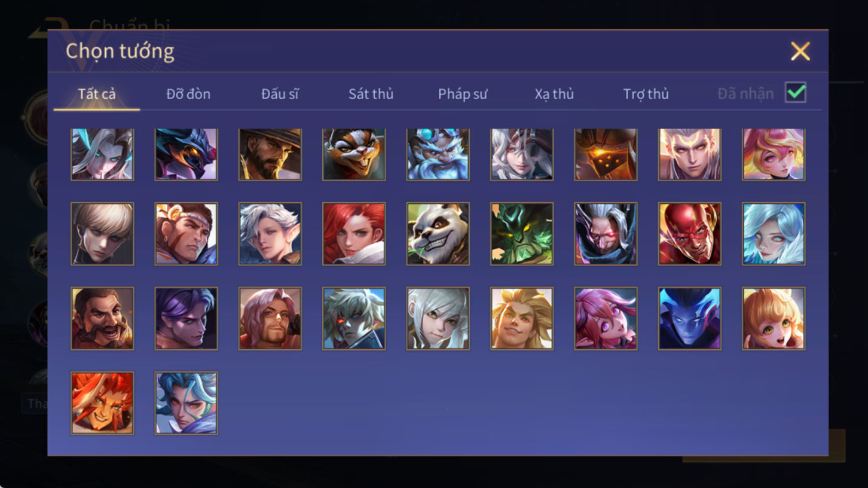This screenshot has width=868, height=488.
Task: Pick the fiery orange-haired demon hero
Action: (102, 403)
